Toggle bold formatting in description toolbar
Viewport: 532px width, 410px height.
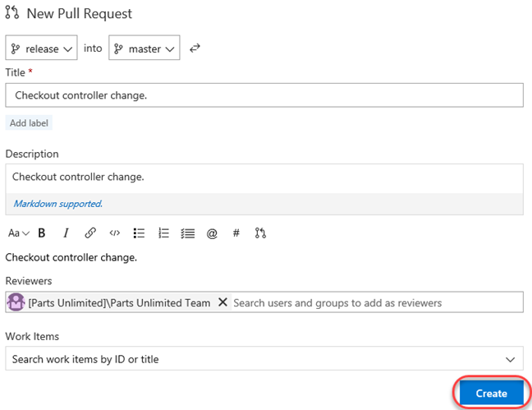point(42,233)
